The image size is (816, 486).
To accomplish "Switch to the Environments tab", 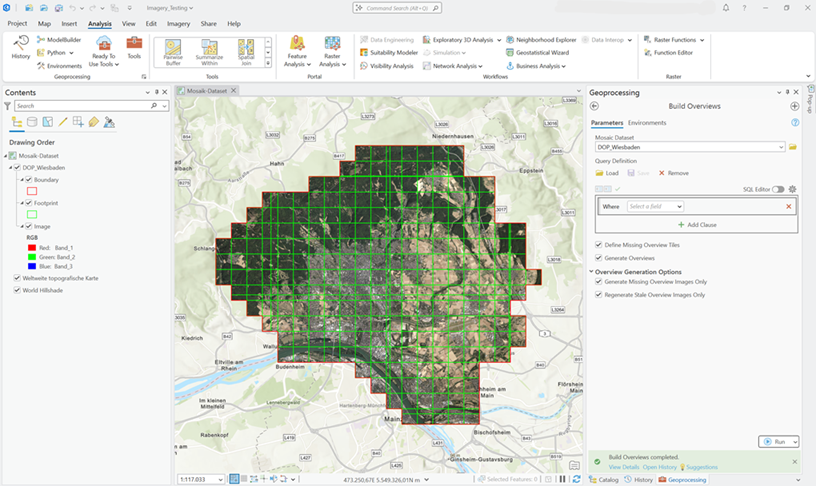I will point(647,123).
